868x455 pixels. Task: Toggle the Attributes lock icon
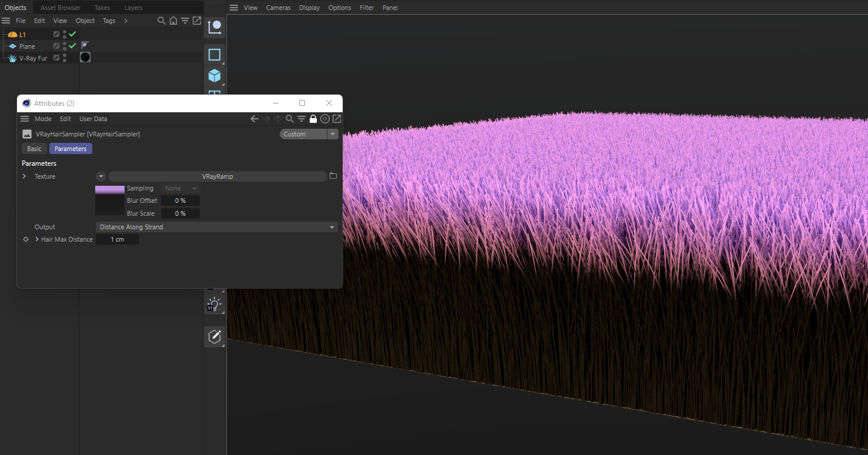tap(313, 119)
